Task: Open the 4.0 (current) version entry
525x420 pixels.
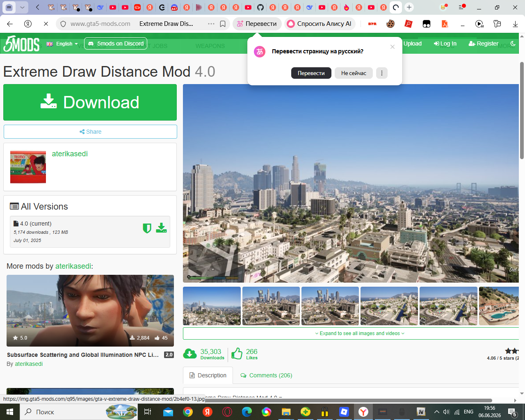Action: 90,232
